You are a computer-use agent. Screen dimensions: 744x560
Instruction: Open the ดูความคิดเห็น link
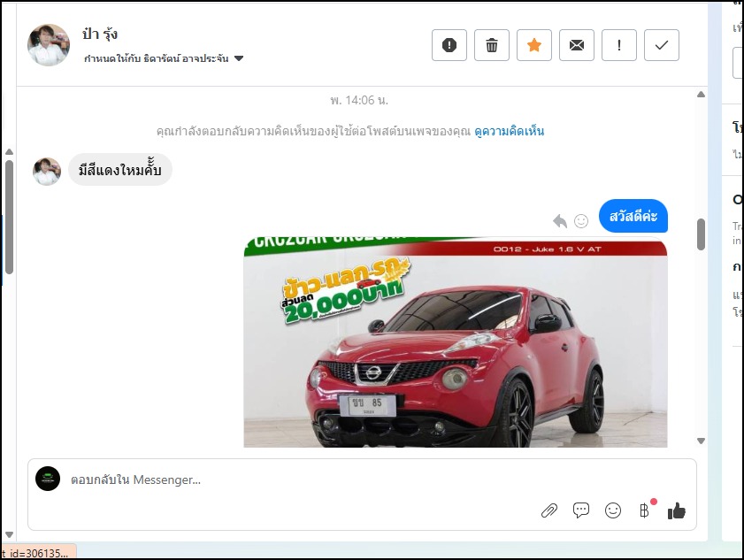point(510,132)
